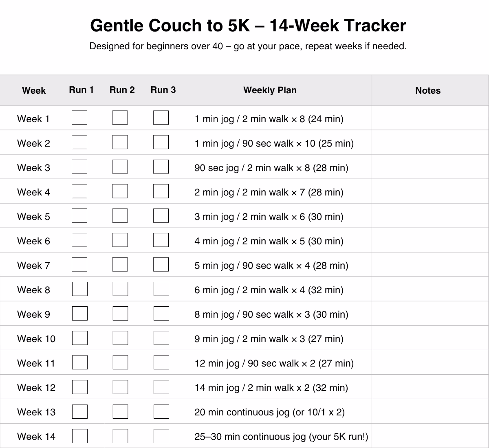The height and width of the screenshot is (448, 489).
Task: Check the Week 1 Run 1 checkbox
Action: point(79,118)
